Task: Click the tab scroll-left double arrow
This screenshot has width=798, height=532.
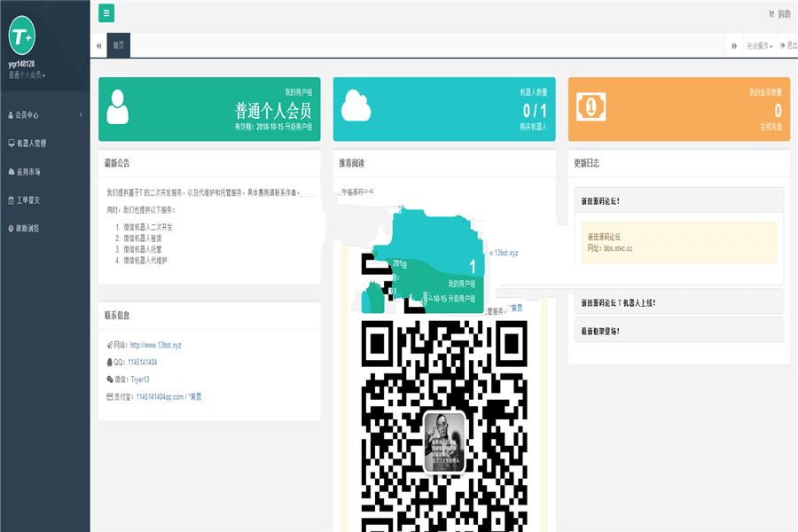Action: click(98, 46)
